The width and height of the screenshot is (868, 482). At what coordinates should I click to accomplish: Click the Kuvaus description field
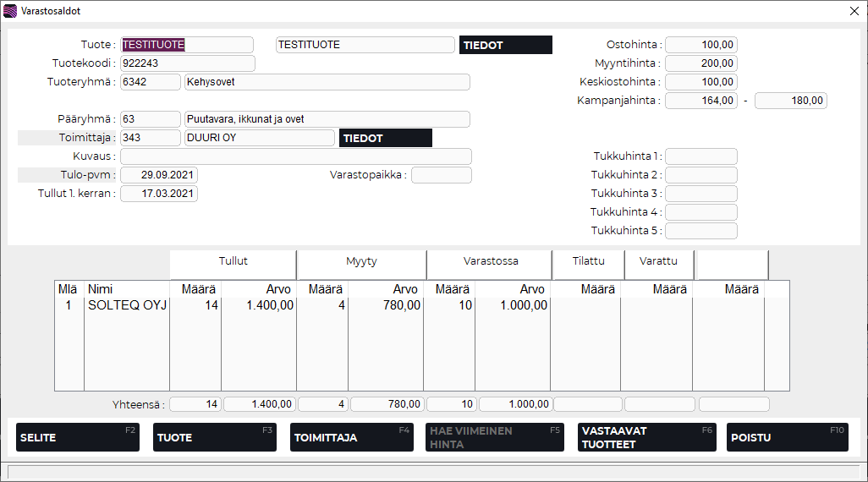pyautogui.click(x=295, y=156)
